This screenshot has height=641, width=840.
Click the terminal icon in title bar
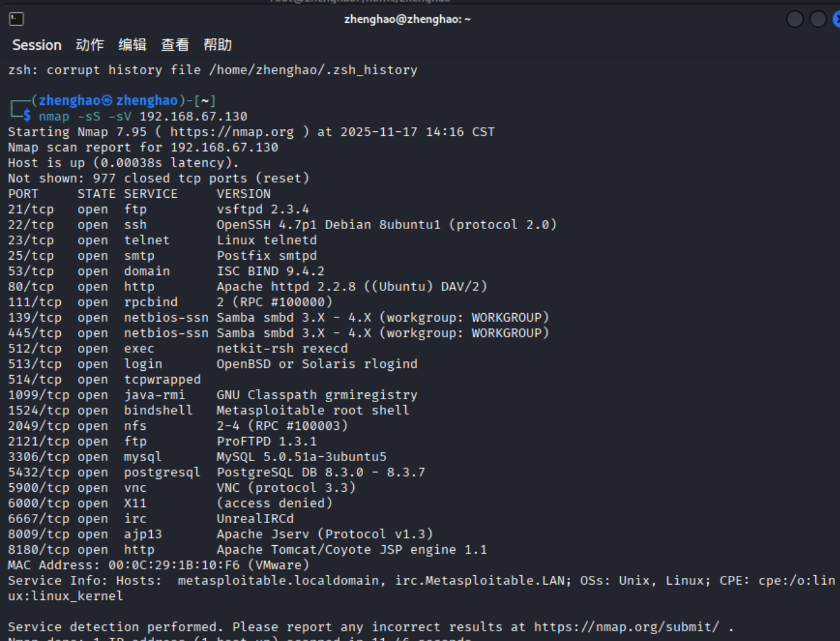coord(17,19)
